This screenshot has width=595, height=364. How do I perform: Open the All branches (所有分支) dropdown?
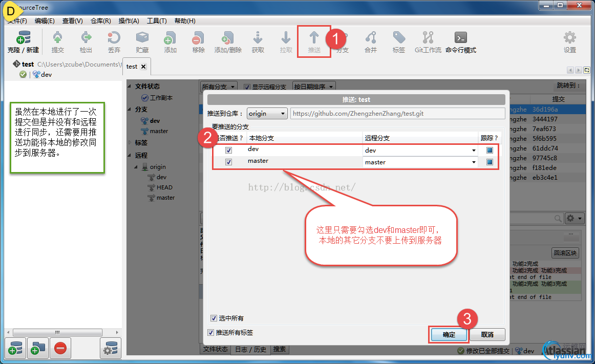[x=219, y=87]
